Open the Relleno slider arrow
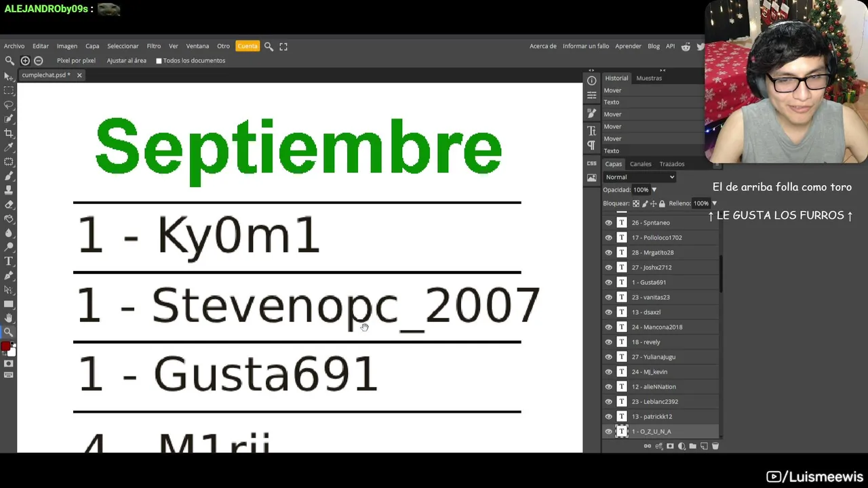 pos(714,203)
